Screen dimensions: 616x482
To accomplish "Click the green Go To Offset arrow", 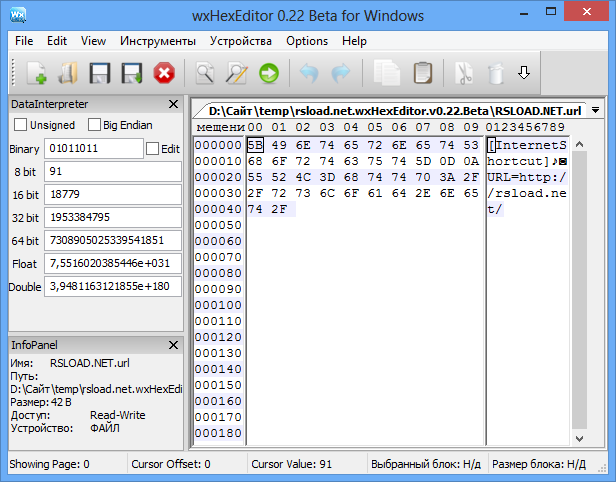I will [269, 73].
